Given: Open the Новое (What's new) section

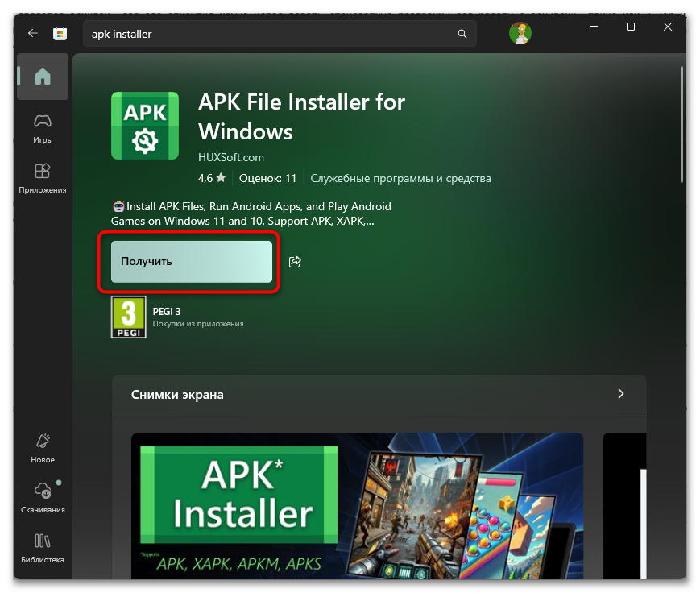Looking at the screenshot, I should click(43, 448).
